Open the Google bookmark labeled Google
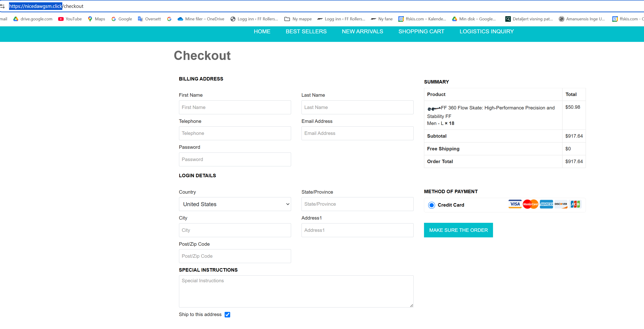The image size is (644, 329). coord(122,19)
